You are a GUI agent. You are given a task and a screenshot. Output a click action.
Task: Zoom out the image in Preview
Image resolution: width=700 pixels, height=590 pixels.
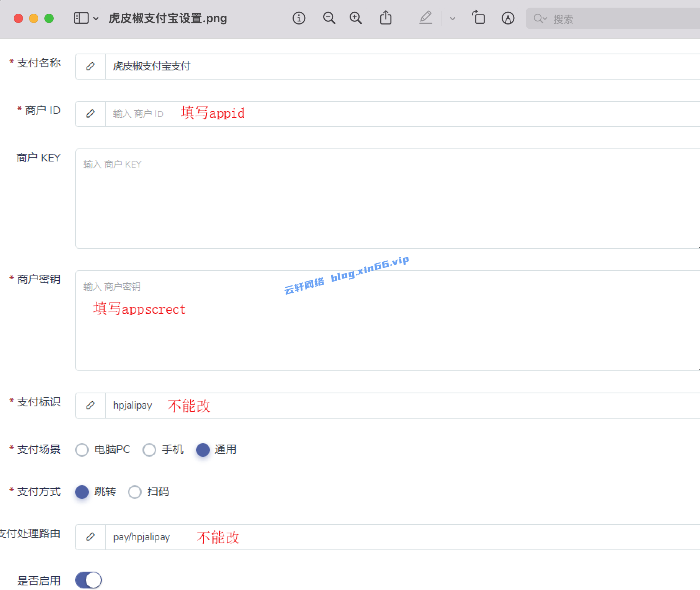pyautogui.click(x=329, y=18)
